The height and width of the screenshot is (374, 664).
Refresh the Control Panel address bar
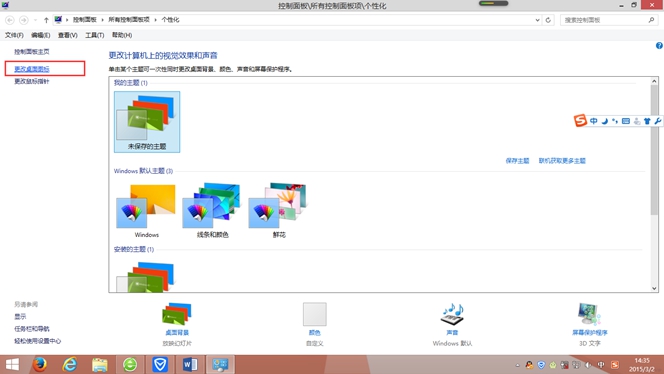tap(548, 20)
